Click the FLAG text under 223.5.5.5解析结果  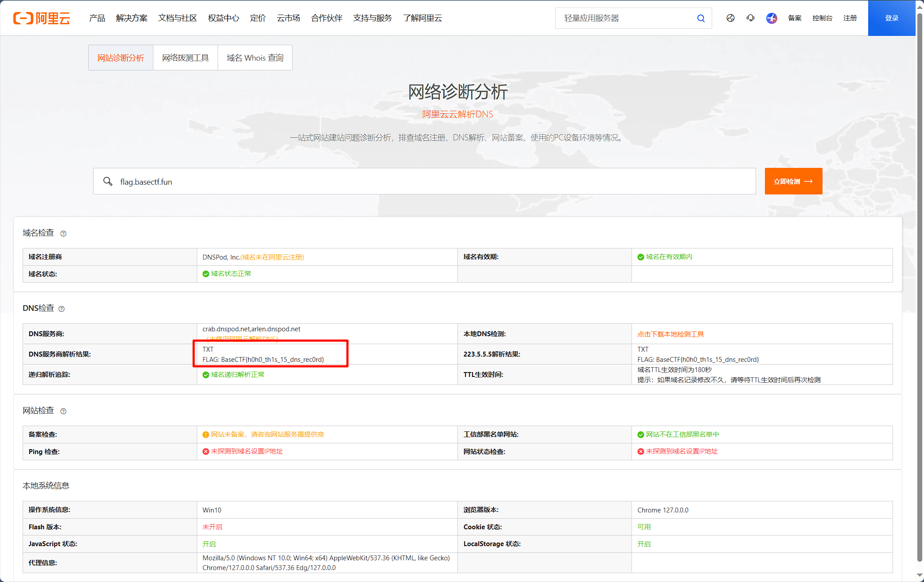click(698, 359)
